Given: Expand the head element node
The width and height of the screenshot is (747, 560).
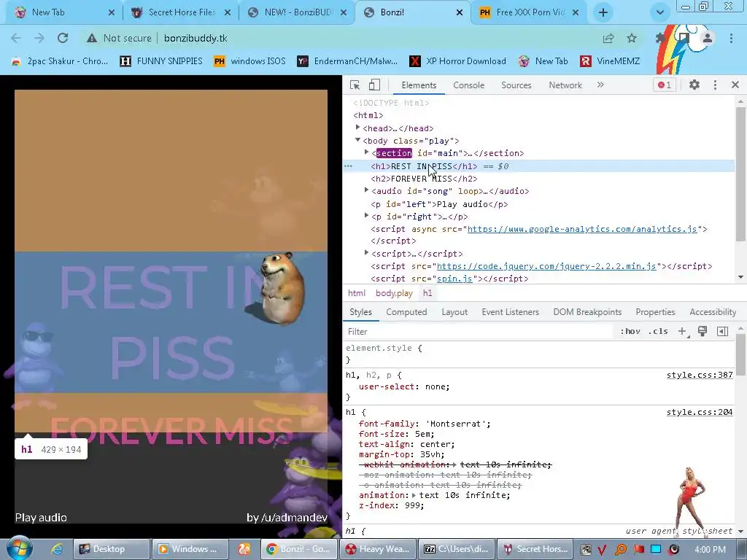Looking at the screenshot, I should coord(357,128).
